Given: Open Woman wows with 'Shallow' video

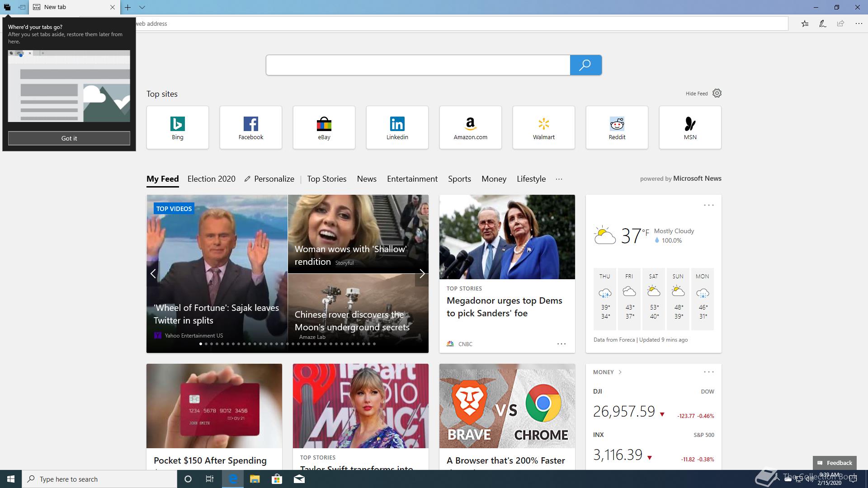Looking at the screenshot, I should point(358,234).
